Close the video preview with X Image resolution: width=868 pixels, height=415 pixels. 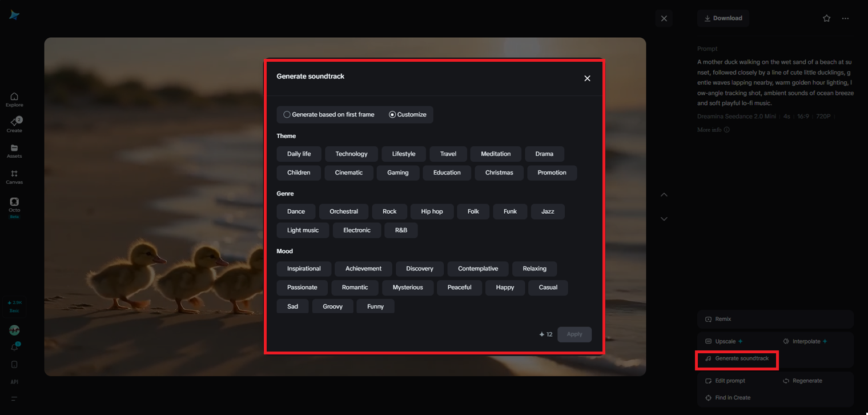coord(664,18)
